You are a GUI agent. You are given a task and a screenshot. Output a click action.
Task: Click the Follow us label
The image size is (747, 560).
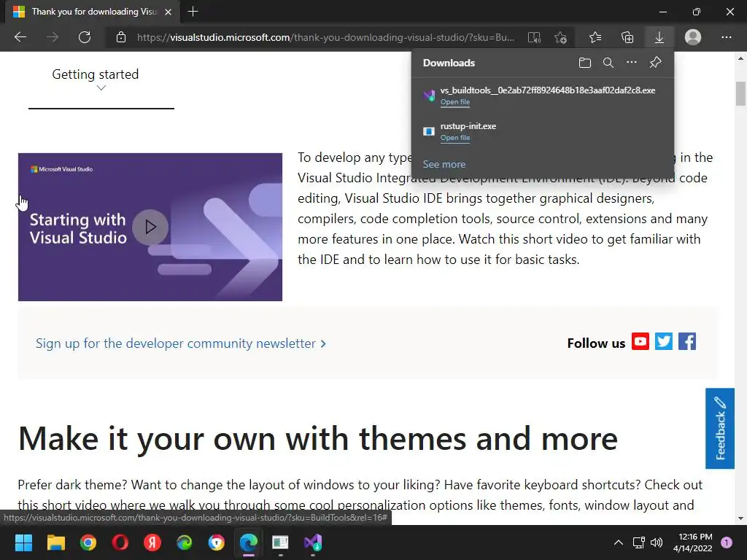tap(596, 343)
